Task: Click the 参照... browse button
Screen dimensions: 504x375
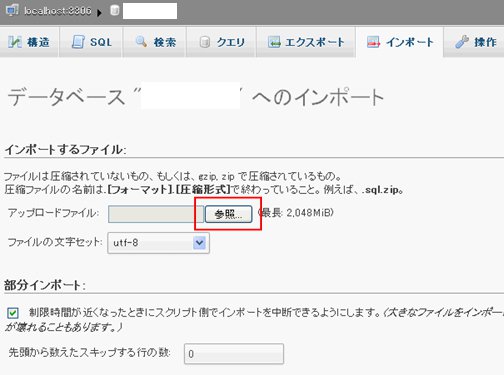Action: tap(228, 214)
